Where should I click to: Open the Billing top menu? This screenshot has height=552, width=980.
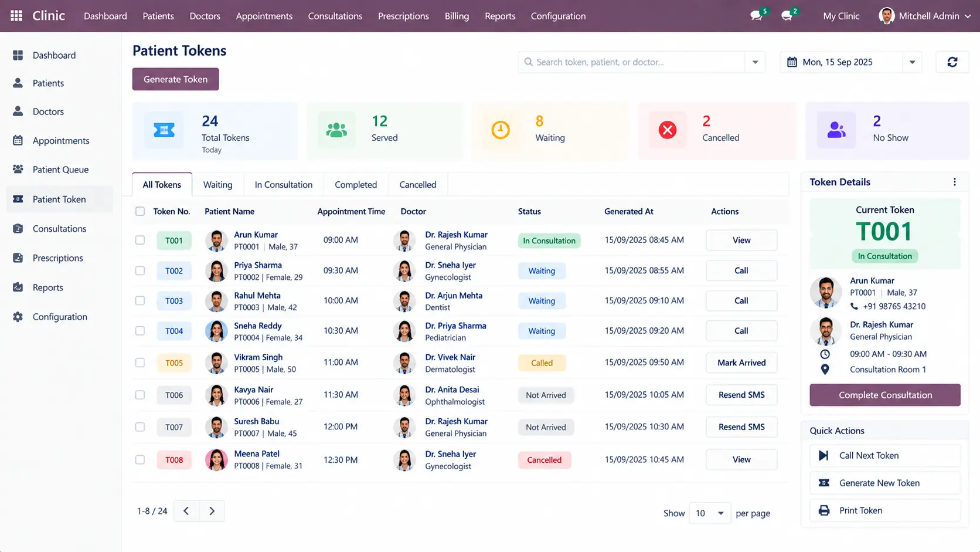(457, 16)
